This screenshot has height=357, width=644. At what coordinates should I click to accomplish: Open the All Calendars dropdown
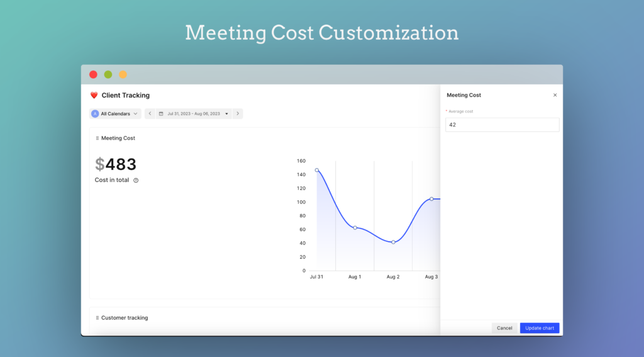pos(115,113)
